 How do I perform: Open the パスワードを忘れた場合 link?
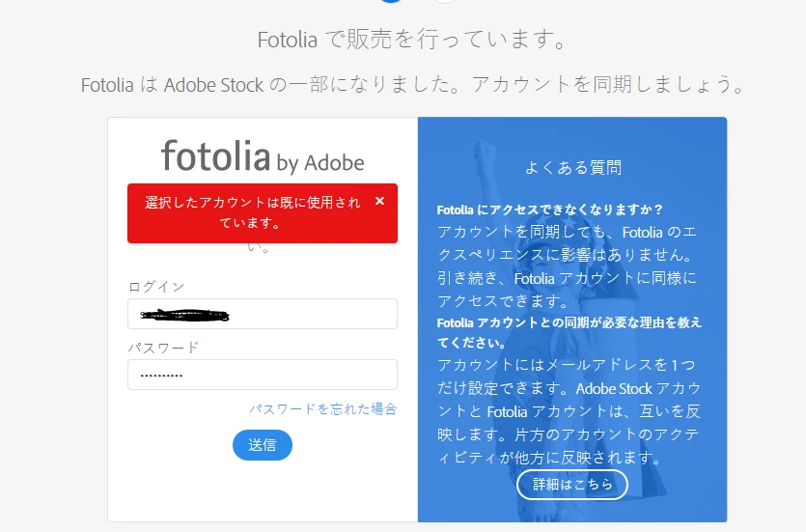(x=322, y=409)
